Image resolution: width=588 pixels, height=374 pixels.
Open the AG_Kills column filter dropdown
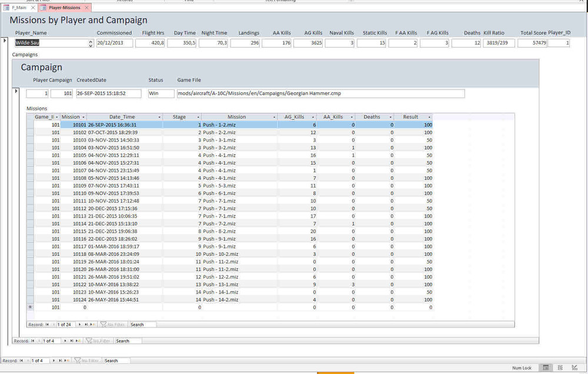pyautogui.click(x=313, y=117)
